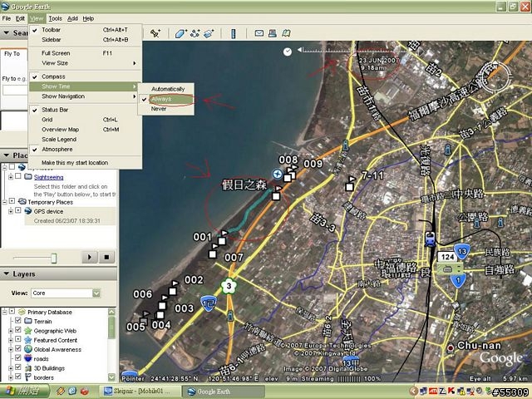532x399 pixels.
Task: Collapse the Primary Database tree node
Action: click(5, 312)
